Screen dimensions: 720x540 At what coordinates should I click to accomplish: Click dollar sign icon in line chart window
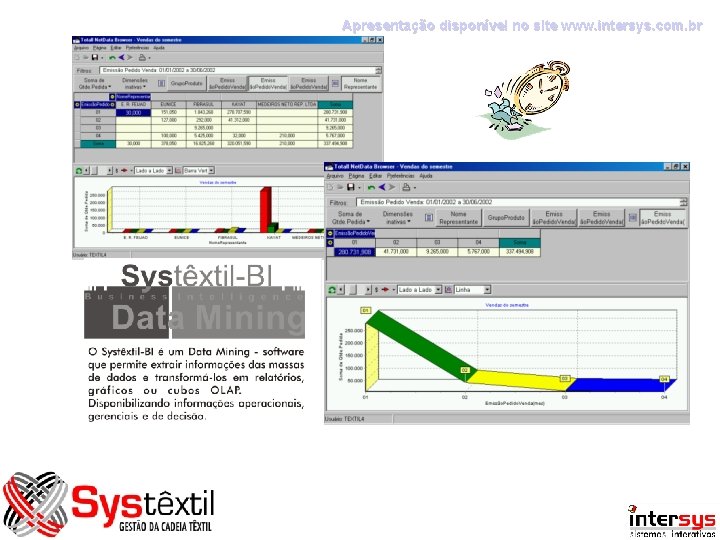click(x=377, y=290)
